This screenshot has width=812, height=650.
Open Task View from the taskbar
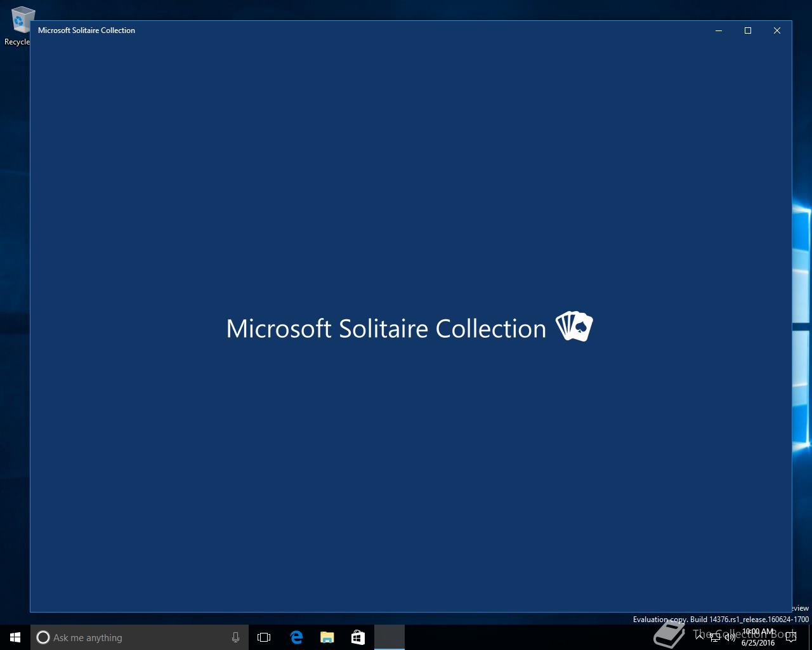(x=264, y=637)
